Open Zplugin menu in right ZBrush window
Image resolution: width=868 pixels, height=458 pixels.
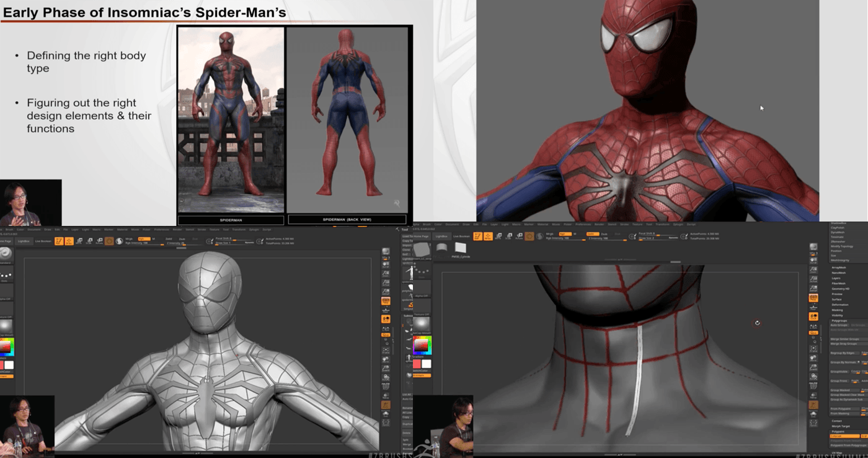678,224
